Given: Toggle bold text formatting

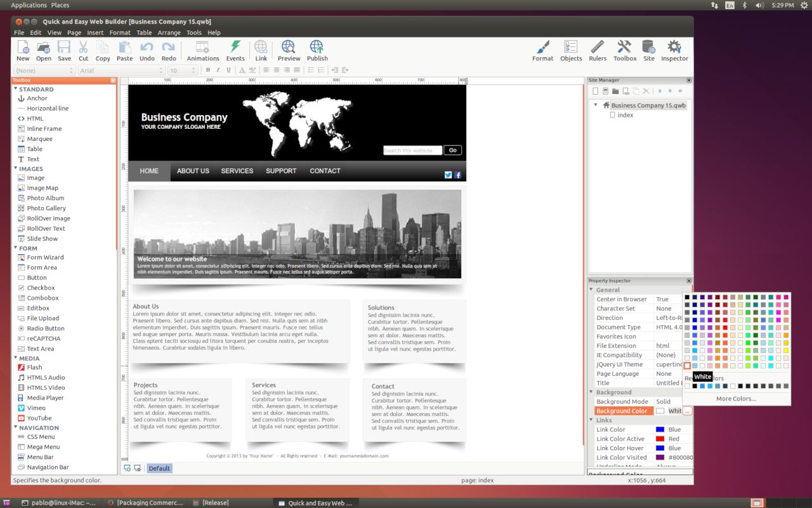Looking at the screenshot, I should pyautogui.click(x=207, y=70).
